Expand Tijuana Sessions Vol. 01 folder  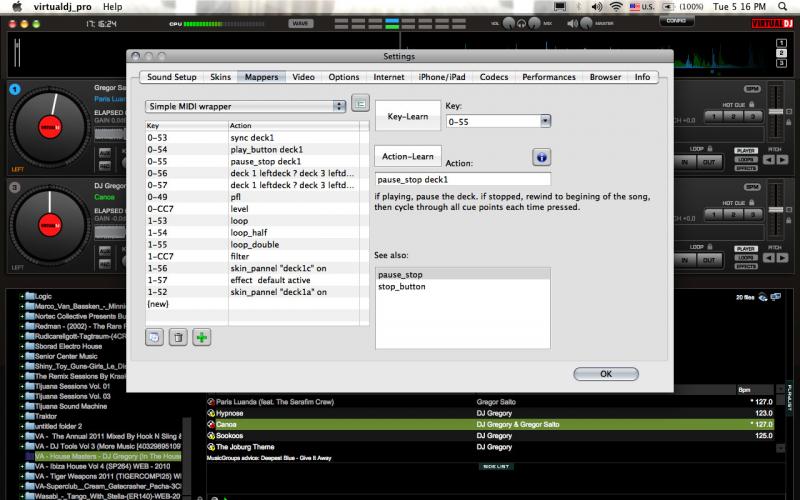22,386
